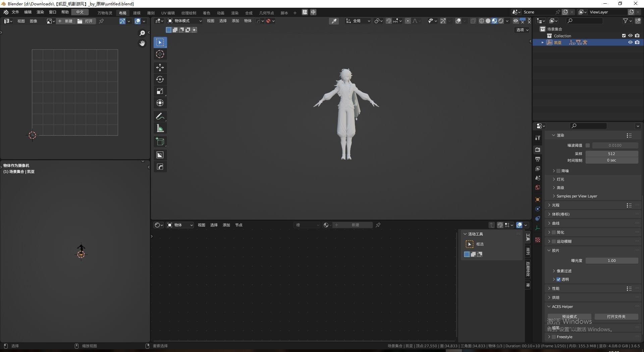Image resolution: width=644 pixels, height=352 pixels.
Task: Switch to the 建模 workspace tab
Action: click(137, 13)
